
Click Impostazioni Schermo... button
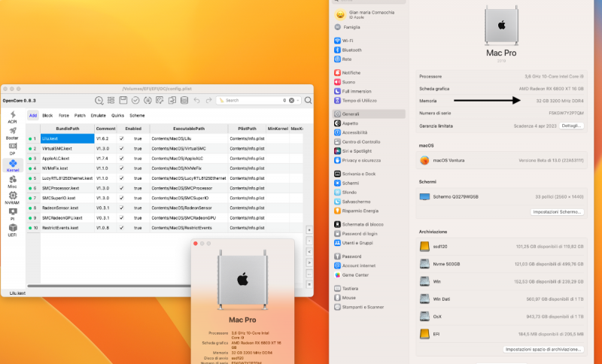pos(557,212)
